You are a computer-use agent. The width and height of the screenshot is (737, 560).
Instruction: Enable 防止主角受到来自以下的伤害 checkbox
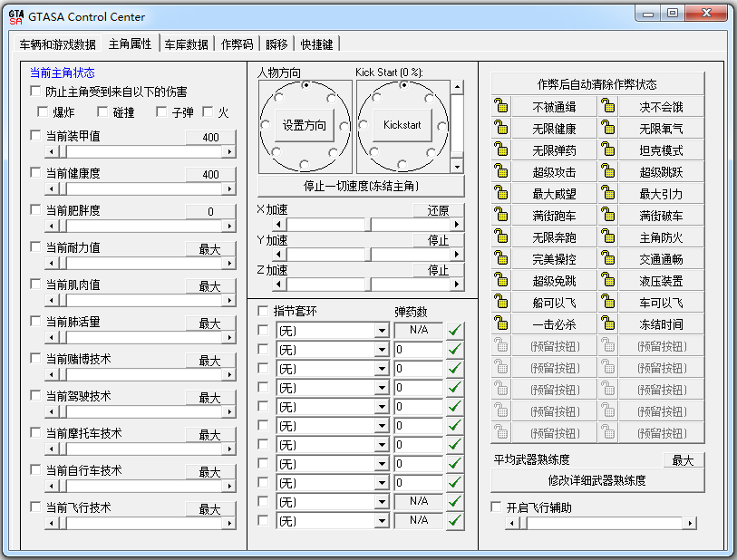[36, 92]
